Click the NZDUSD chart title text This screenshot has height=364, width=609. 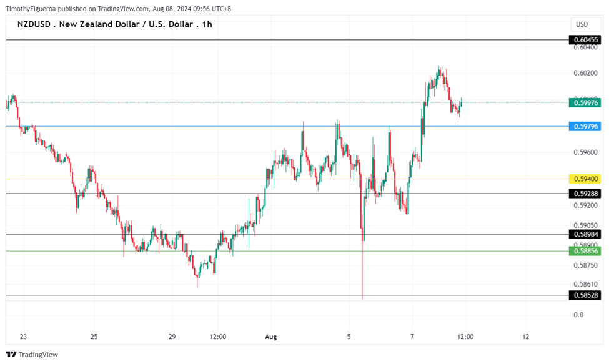point(114,24)
